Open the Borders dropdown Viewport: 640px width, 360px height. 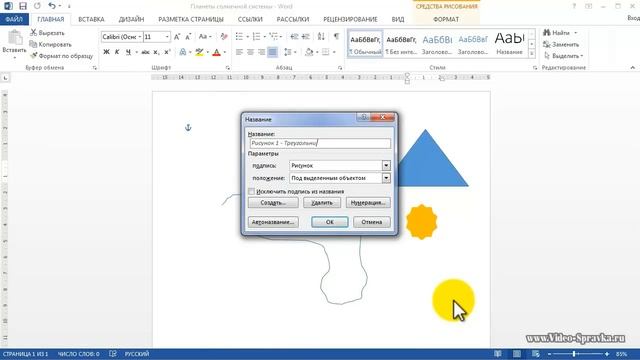pyautogui.click(x=334, y=52)
